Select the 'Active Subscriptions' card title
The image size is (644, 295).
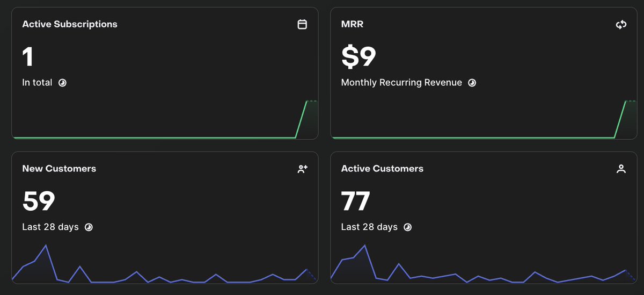(70, 24)
